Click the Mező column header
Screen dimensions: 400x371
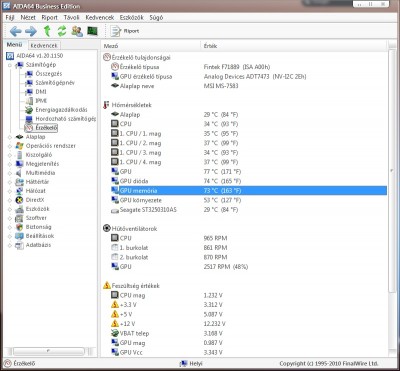point(150,46)
